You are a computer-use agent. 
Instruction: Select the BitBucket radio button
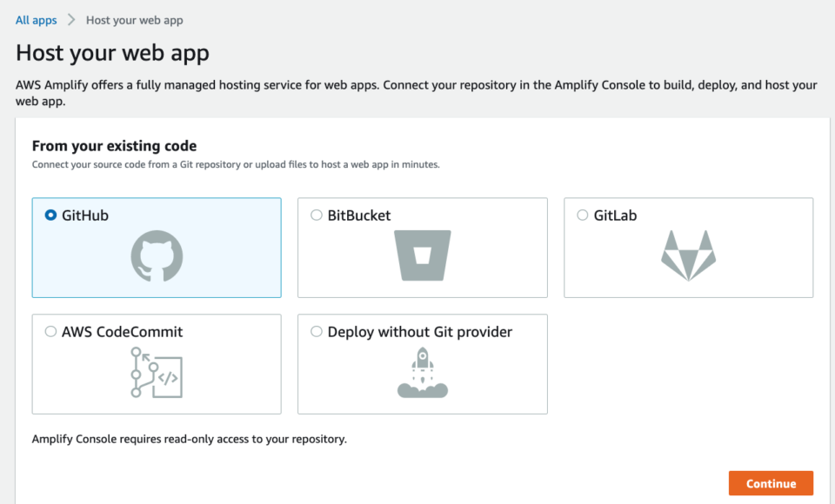pyautogui.click(x=317, y=215)
